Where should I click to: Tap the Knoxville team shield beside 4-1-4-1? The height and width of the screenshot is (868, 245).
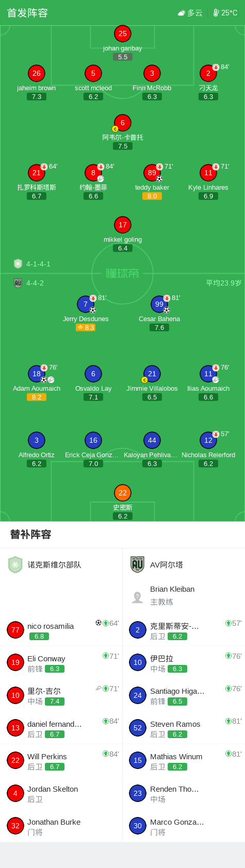coord(18,264)
